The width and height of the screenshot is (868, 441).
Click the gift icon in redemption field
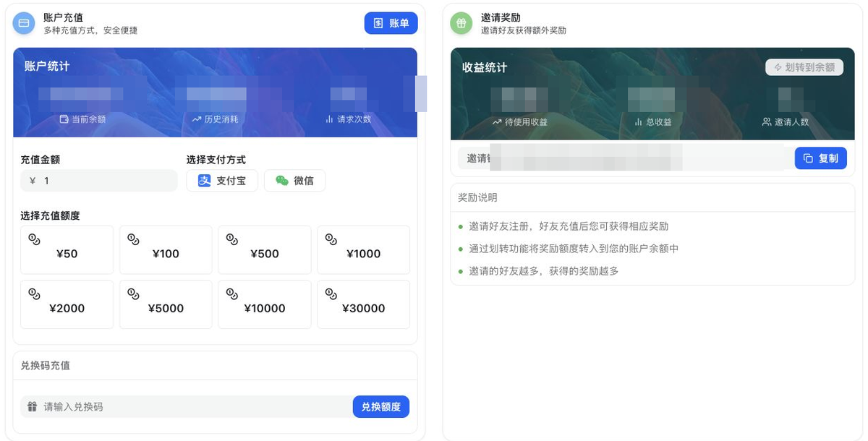(x=32, y=406)
